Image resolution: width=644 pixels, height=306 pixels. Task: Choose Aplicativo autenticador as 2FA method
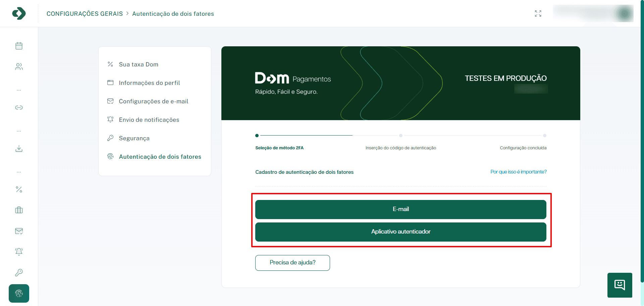point(400,232)
